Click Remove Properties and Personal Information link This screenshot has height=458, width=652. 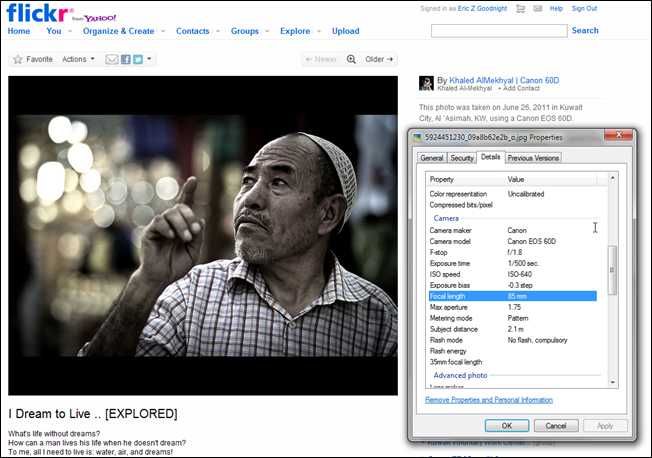coord(489,400)
